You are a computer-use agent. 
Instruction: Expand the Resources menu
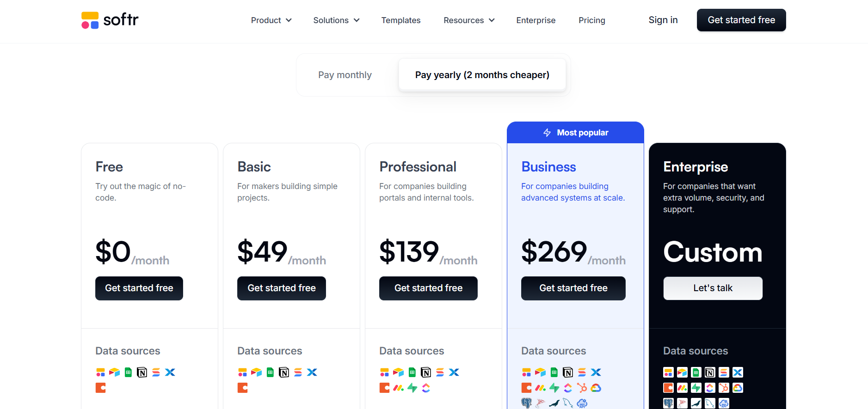click(x=469, y=20)
